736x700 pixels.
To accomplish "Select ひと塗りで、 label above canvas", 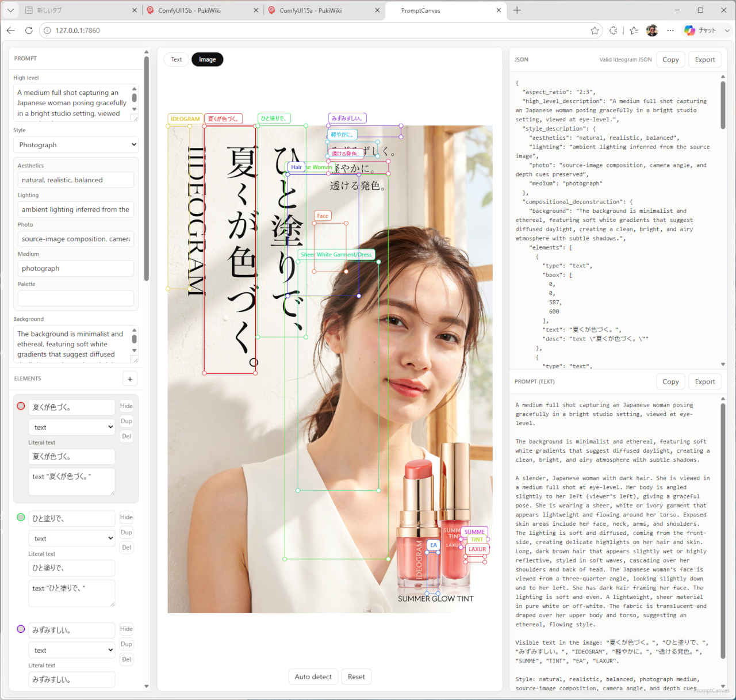I will coord(274,118).
